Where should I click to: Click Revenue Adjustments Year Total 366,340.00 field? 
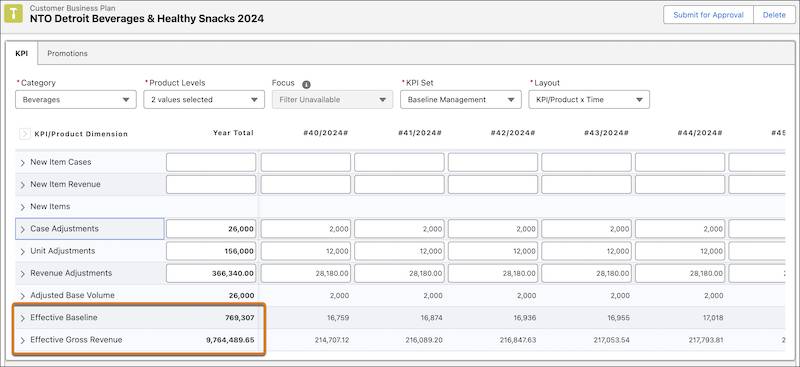tap(211, 273)
